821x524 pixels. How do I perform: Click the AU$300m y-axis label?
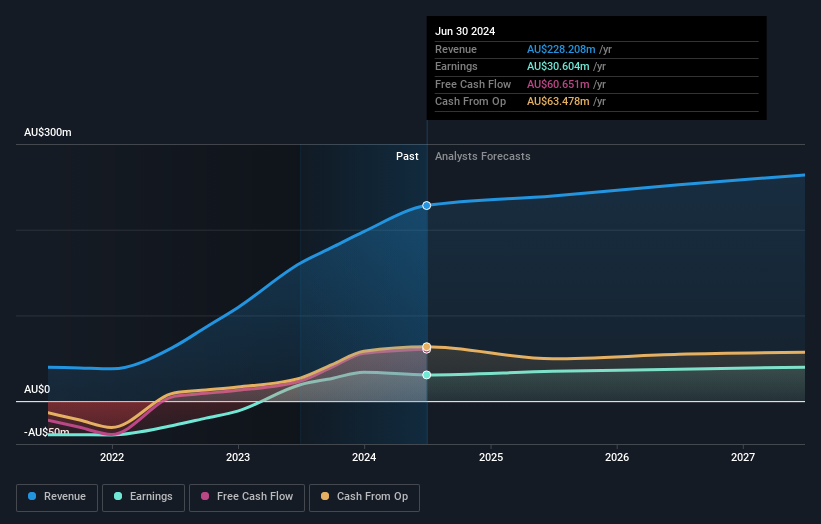pos(48,132)
